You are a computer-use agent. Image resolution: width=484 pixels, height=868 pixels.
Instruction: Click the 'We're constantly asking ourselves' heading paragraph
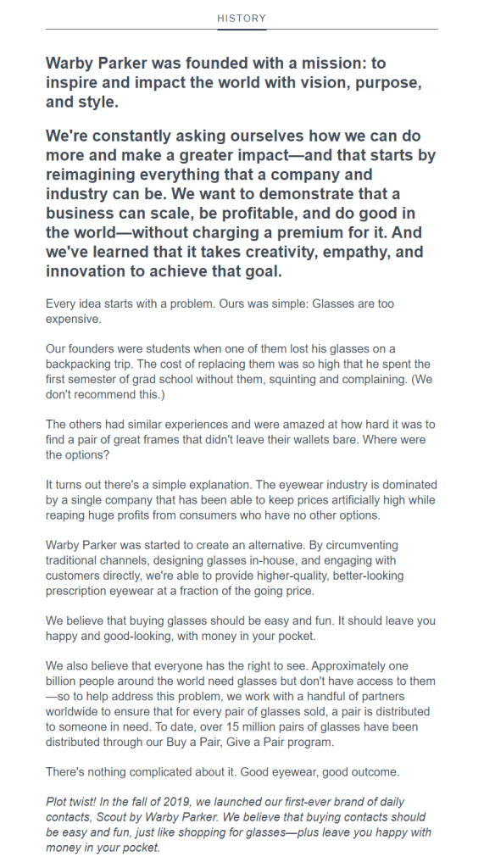pyautogui.click(x=241, y=203)
